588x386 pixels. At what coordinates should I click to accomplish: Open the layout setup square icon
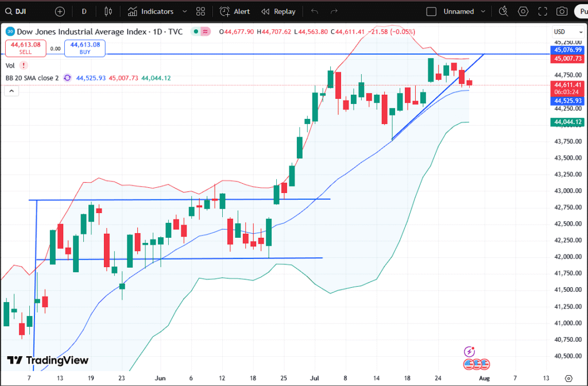(x=431, y=11)
